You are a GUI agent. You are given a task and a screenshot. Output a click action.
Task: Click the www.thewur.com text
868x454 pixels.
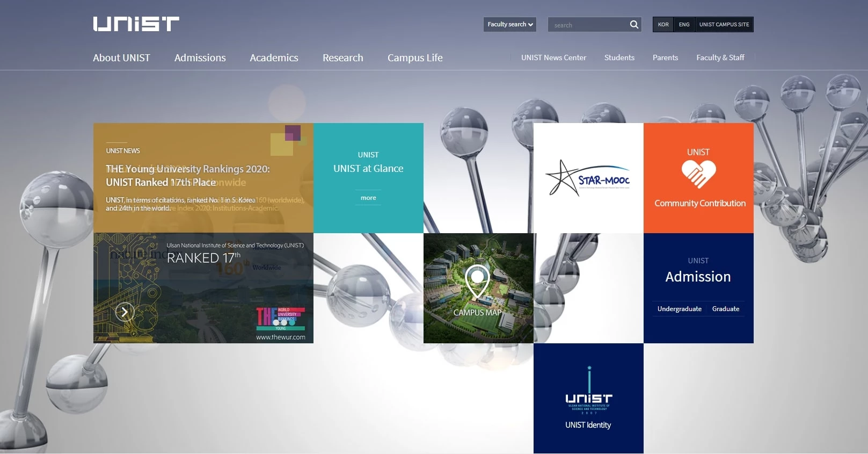pos(281,337)
